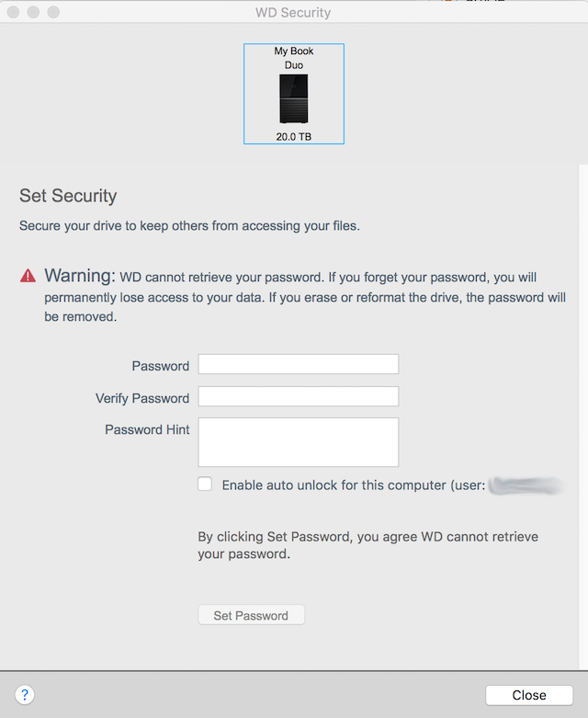Image resolution: width=588 pixels, height=718 pixels.
Task: Click the "Verify Password" field label
Action: point(142,398)
